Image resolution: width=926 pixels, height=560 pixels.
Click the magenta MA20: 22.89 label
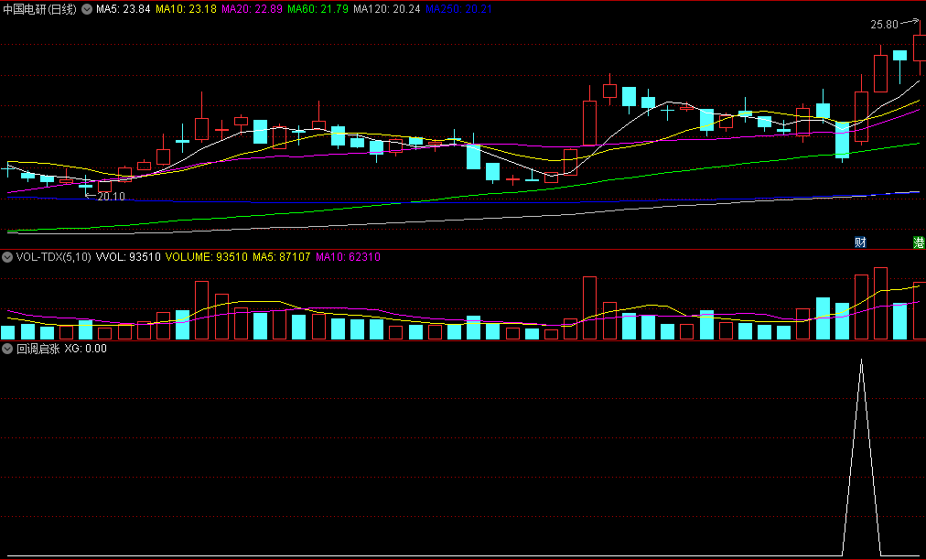253,9
